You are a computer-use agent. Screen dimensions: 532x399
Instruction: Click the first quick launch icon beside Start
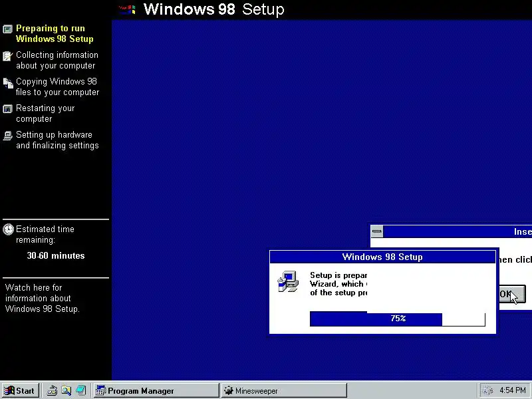(x=52, y=391)
